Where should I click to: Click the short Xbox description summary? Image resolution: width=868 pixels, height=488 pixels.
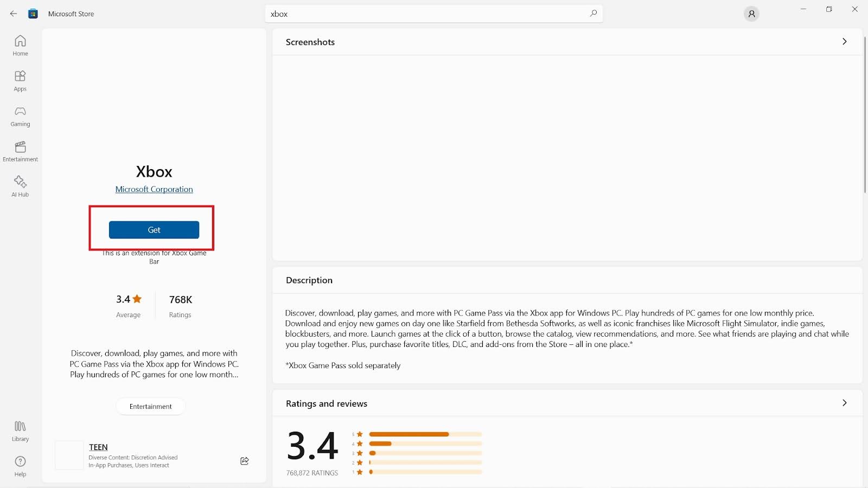(154, 364)
